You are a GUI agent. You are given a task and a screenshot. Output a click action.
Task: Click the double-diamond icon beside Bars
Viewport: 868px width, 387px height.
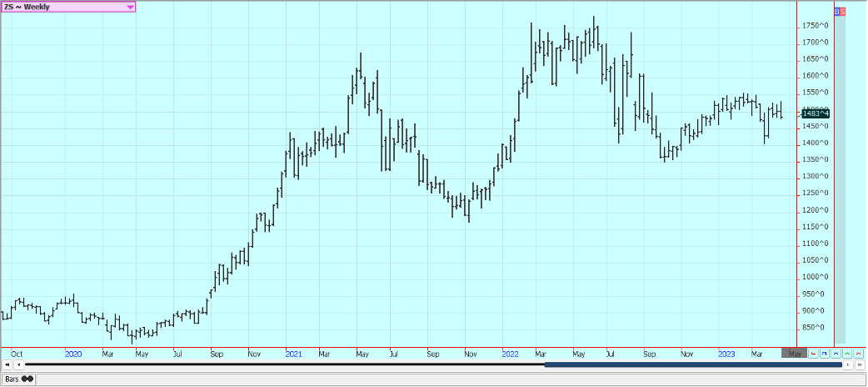click(x=27, y=379)
